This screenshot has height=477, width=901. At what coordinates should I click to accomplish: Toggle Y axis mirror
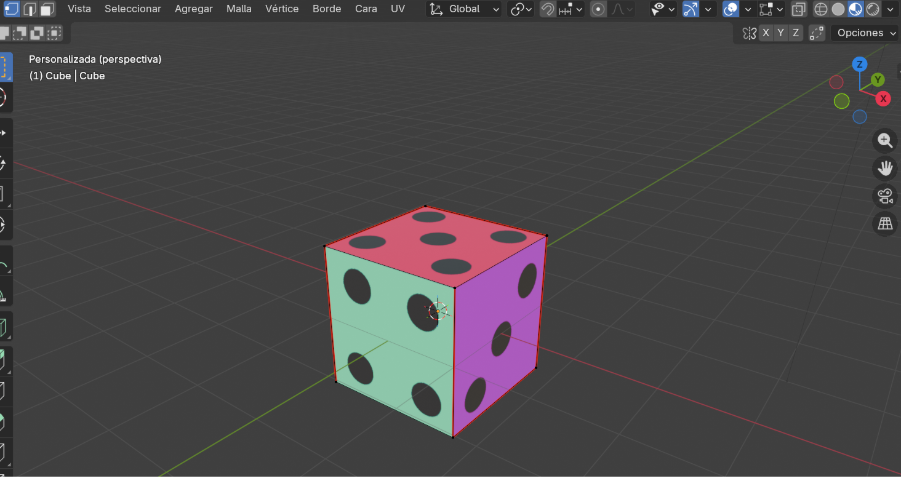pyautogui.click(x=780, y=33)
